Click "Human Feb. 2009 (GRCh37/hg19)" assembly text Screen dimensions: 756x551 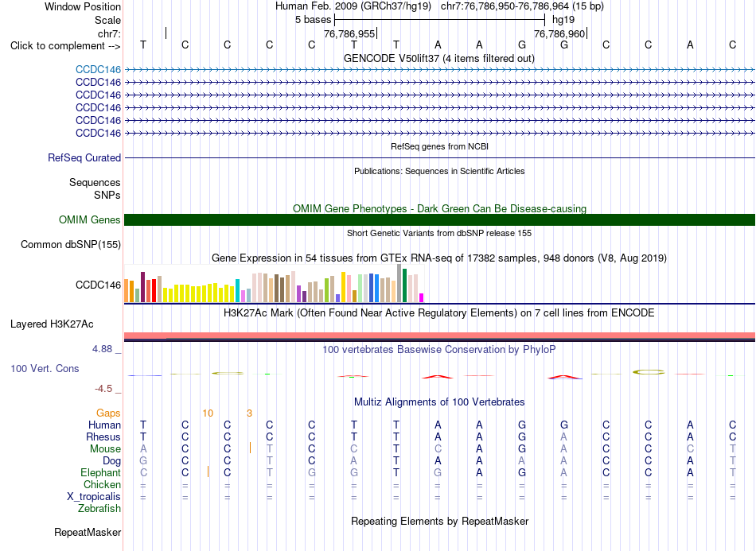click(353, 6)
